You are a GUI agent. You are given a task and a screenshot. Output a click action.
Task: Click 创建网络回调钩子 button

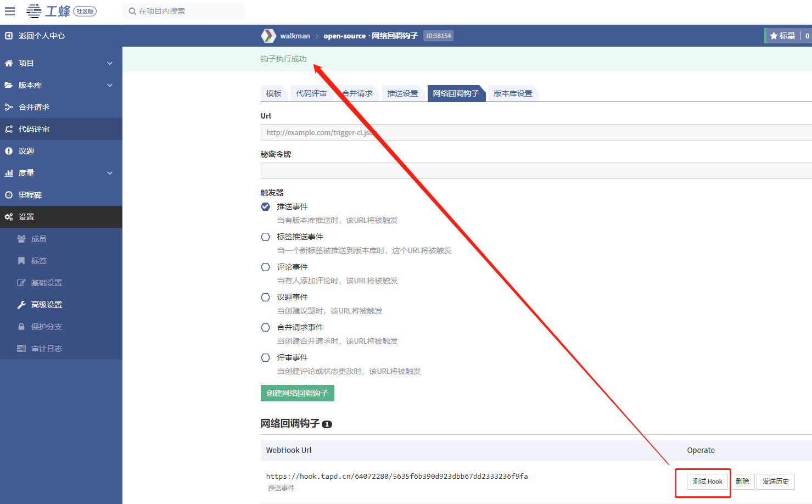pos(298,393)
